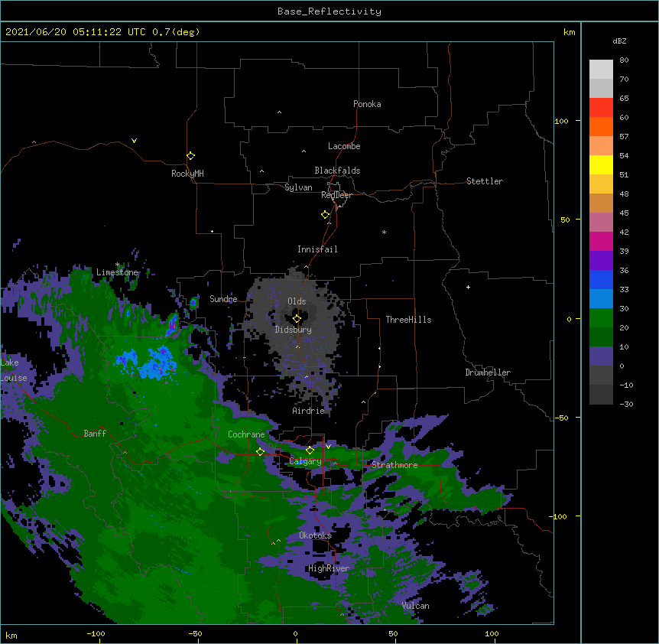
Task: Click the white asterisk marker east of Innisfail
Action: point(384,232)
